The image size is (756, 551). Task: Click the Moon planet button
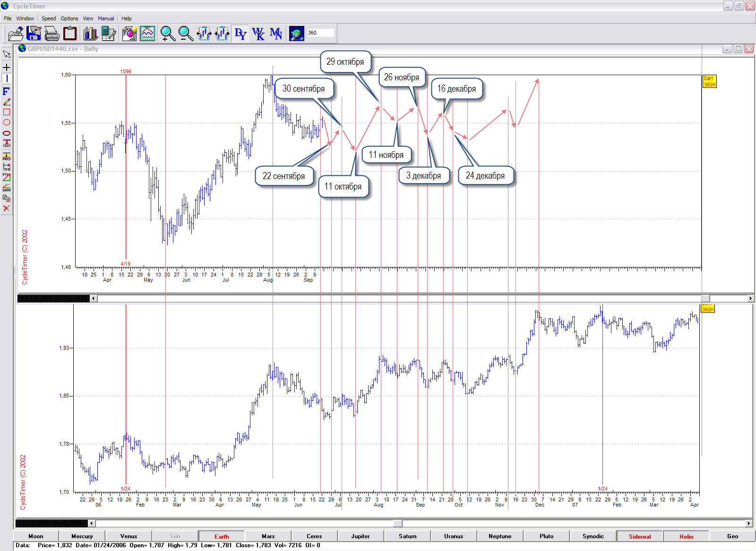(x=36, y=536)
